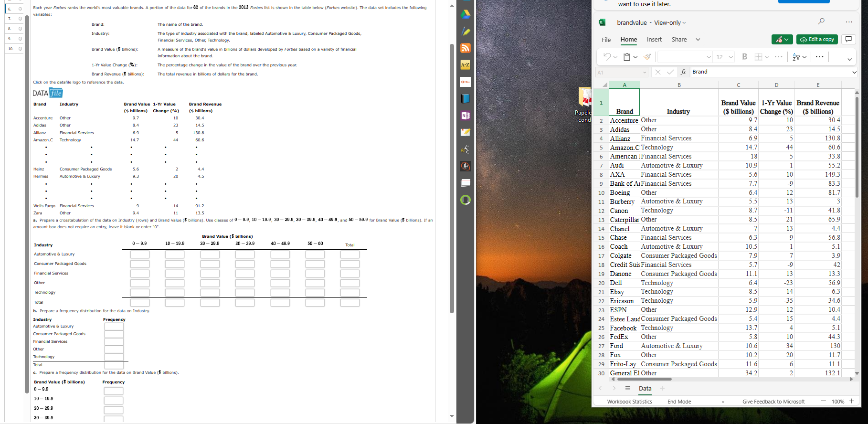Select the Format Painter brush

tap(647, 57)
